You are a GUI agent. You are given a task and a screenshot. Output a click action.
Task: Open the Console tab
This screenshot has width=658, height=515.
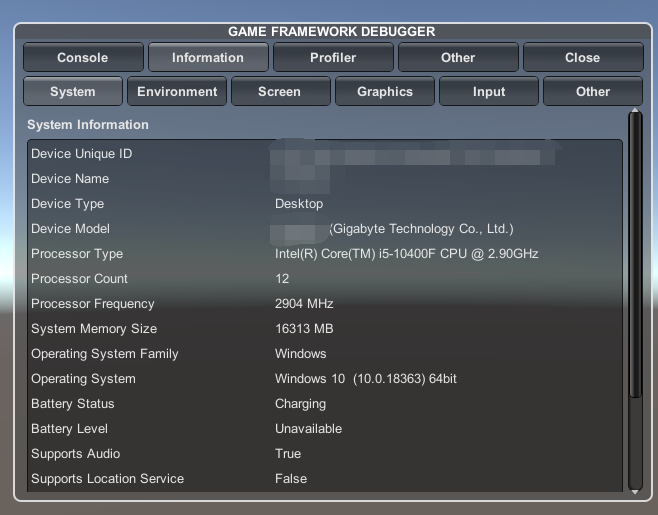click(83, 57)
